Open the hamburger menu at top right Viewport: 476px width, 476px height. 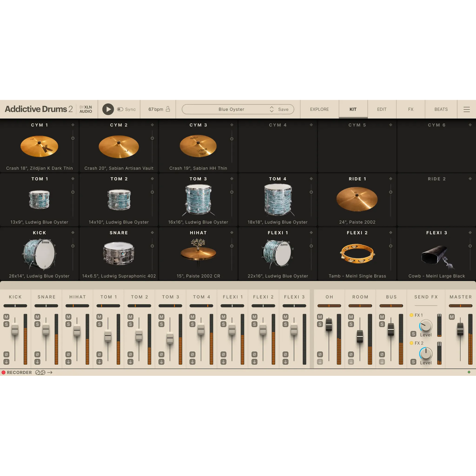coord(467,109)
